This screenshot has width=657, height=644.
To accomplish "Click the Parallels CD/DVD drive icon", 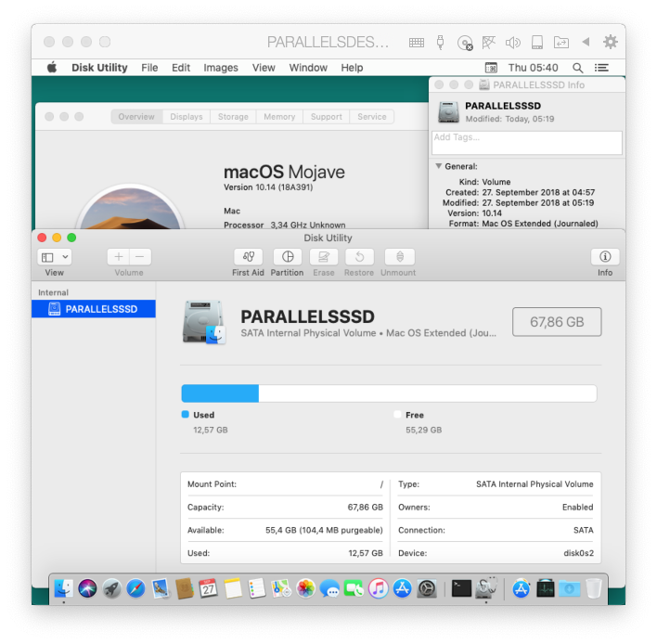I will point(465,43).
